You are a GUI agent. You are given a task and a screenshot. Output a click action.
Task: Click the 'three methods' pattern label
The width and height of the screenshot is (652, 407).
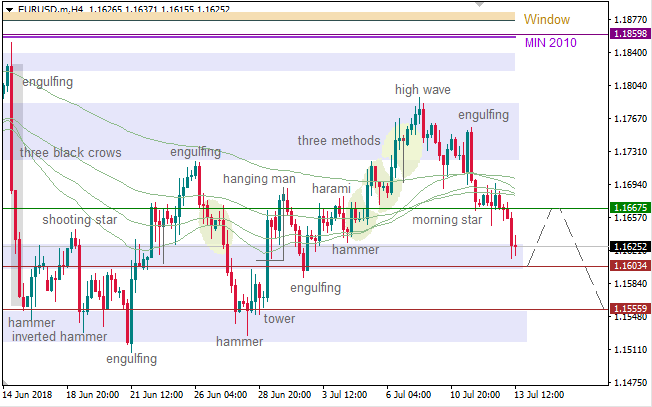[x=339, y=141]
